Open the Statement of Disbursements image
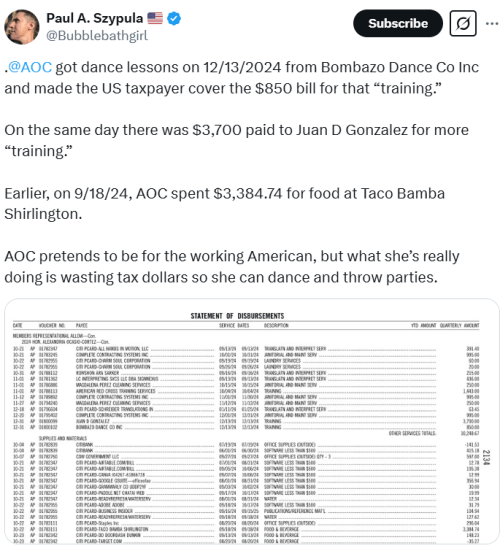Screen dimensions: 500x559 click(x=252, y=421)
